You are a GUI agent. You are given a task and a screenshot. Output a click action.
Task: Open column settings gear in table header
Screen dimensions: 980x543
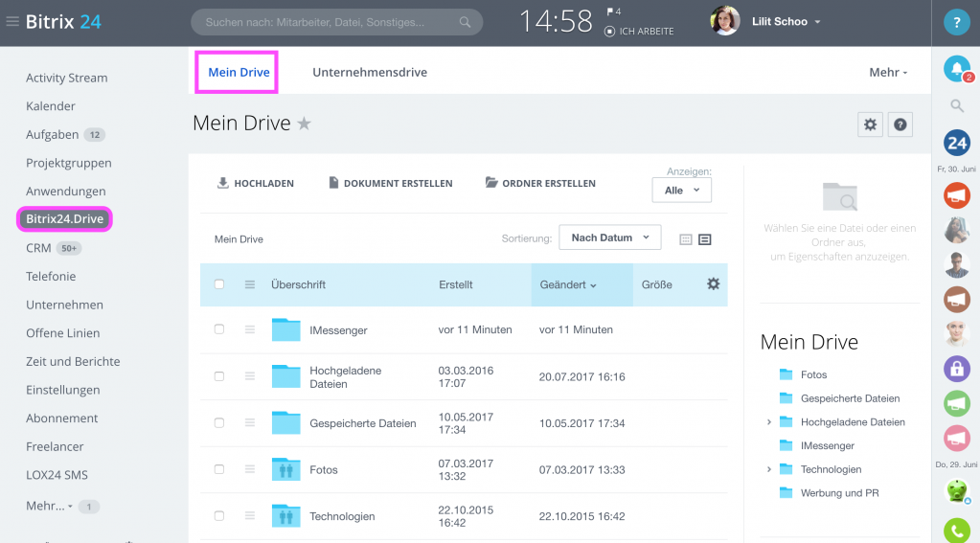[x=713, y=284]
